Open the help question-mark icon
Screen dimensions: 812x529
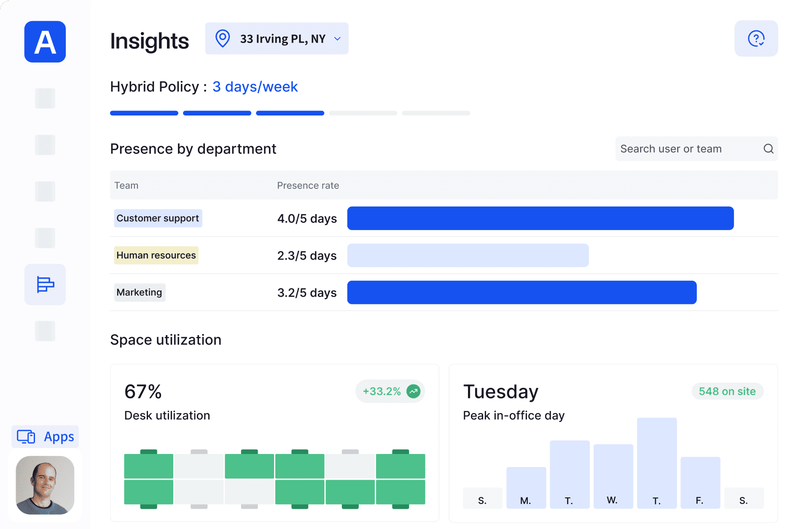coord(756,38)
